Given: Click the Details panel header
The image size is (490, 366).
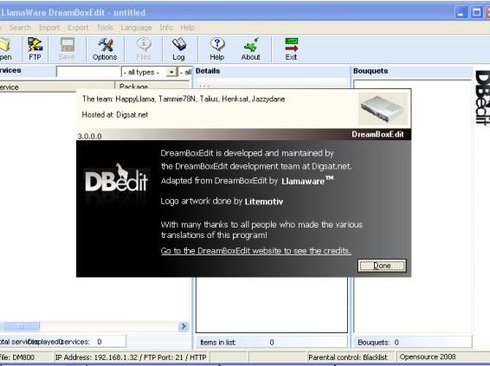Looking at the screenshot, I should 208,71.
